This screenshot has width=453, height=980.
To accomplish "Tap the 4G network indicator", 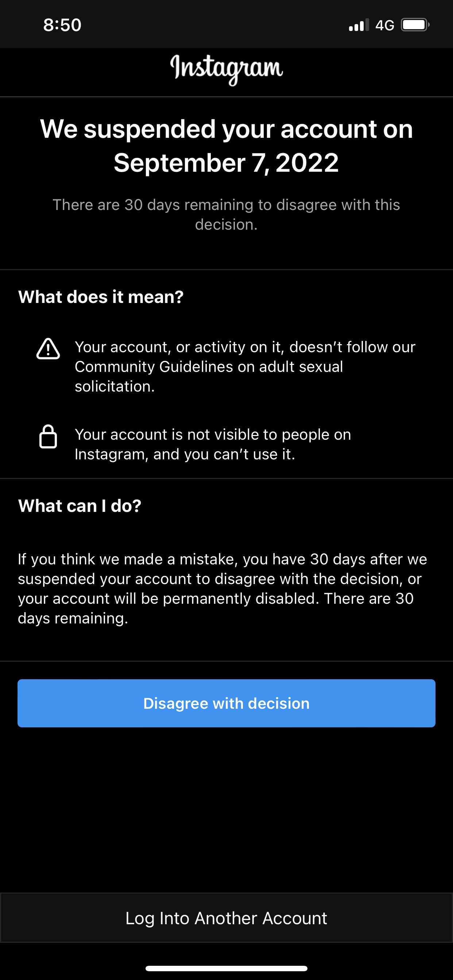I will (384, 26).
